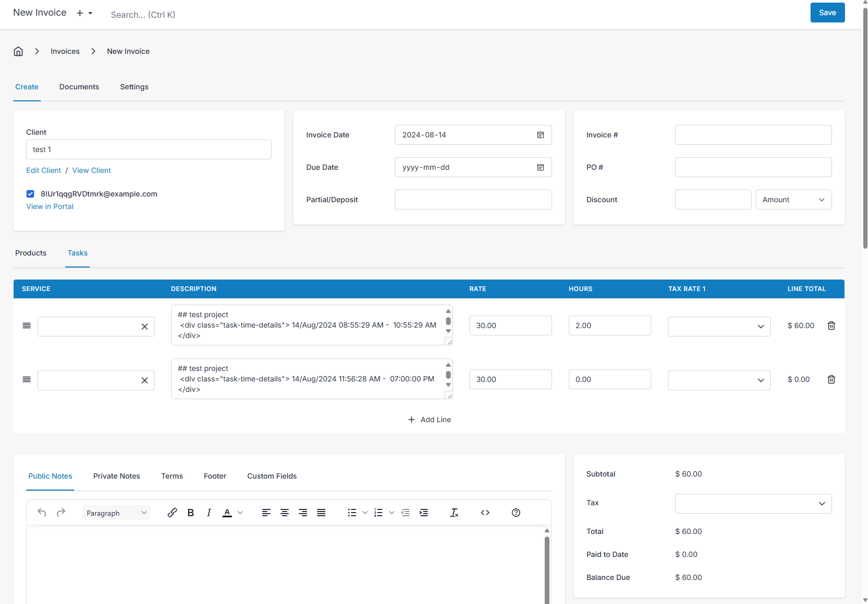
Task: Toggle the bulleted list in the editor
Action: tap(351, 513)
